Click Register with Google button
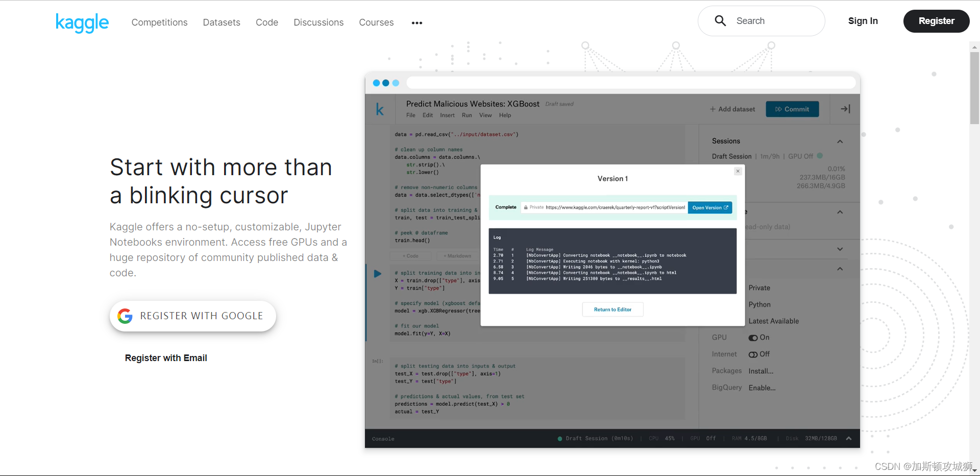 point(193,316)
